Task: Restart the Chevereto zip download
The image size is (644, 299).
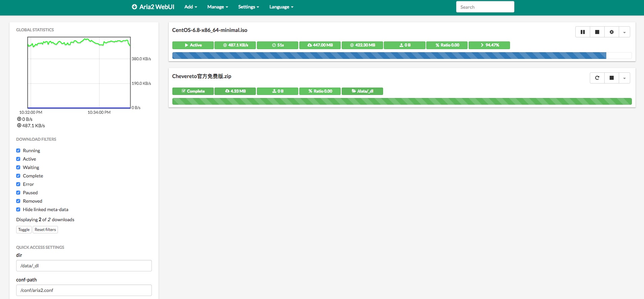Action: (597, 78)
